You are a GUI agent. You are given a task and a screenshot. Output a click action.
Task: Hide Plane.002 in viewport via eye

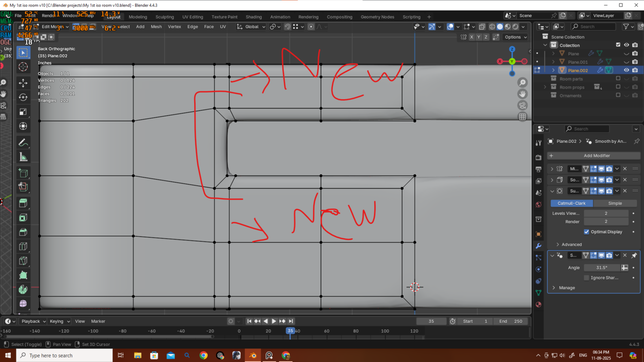pos(626,70)
